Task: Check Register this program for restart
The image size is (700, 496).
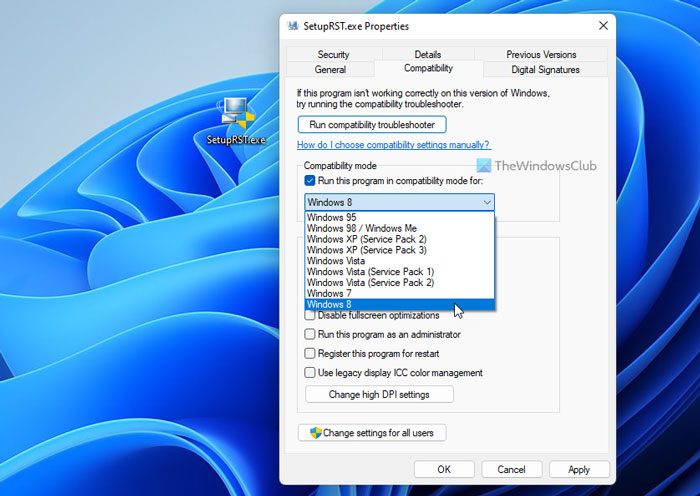Action: click(x=310, y=354)
